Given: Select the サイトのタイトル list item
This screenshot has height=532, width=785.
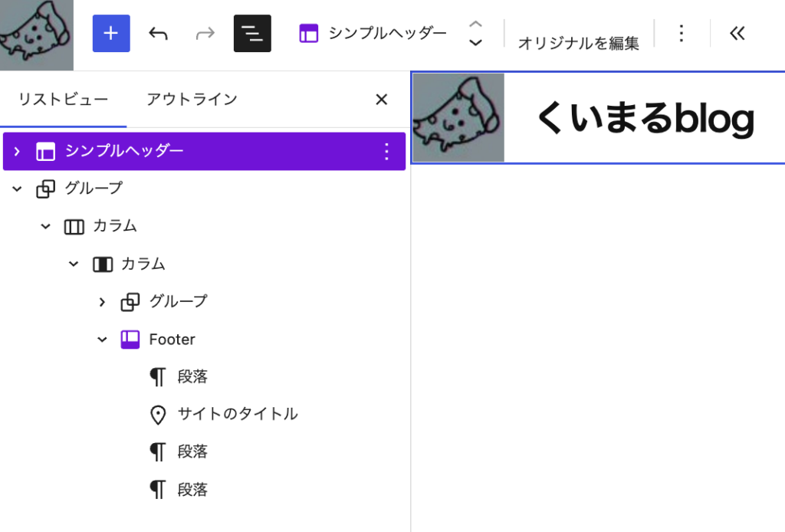Looking at the screenshot, I should pos(238,414).
